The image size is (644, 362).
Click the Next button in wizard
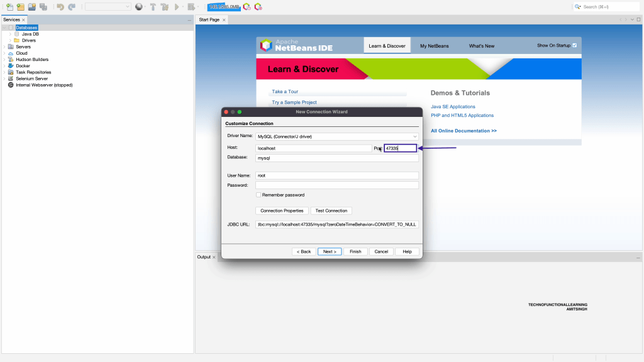pos(329,251)
